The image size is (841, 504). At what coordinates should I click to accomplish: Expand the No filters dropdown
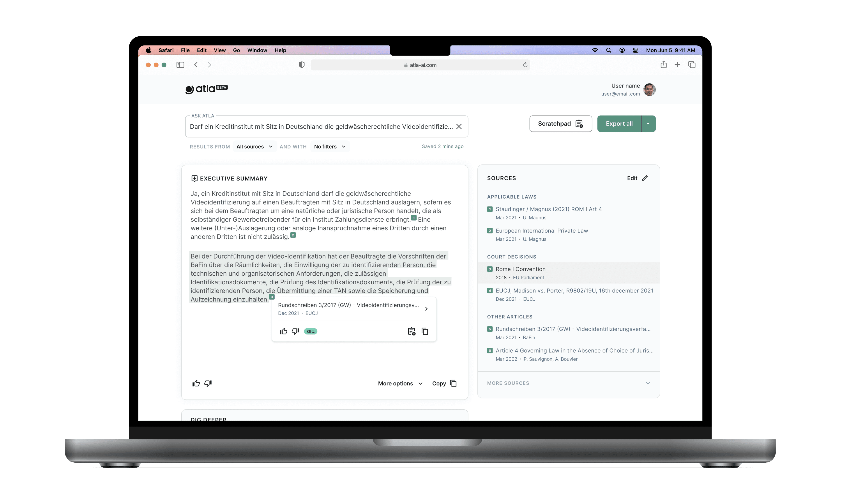pos(328,146)
